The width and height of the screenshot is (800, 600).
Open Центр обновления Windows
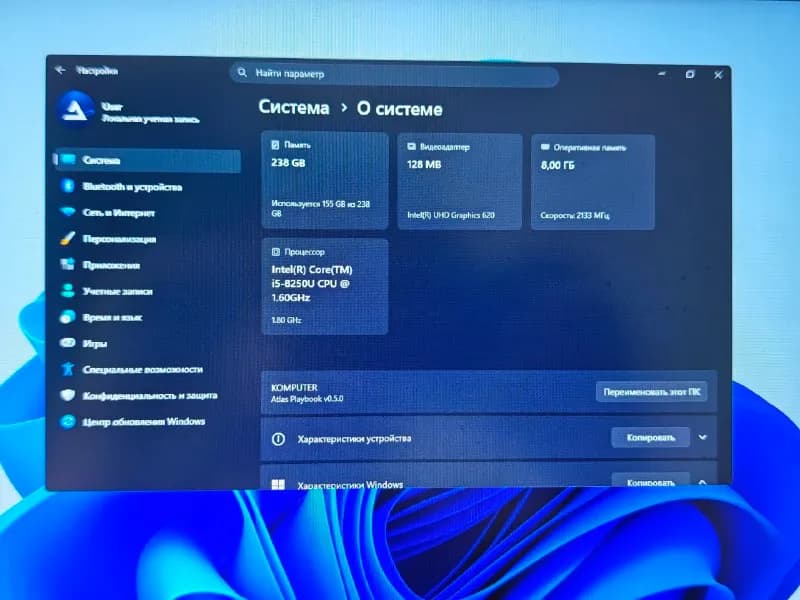(147, 421)
